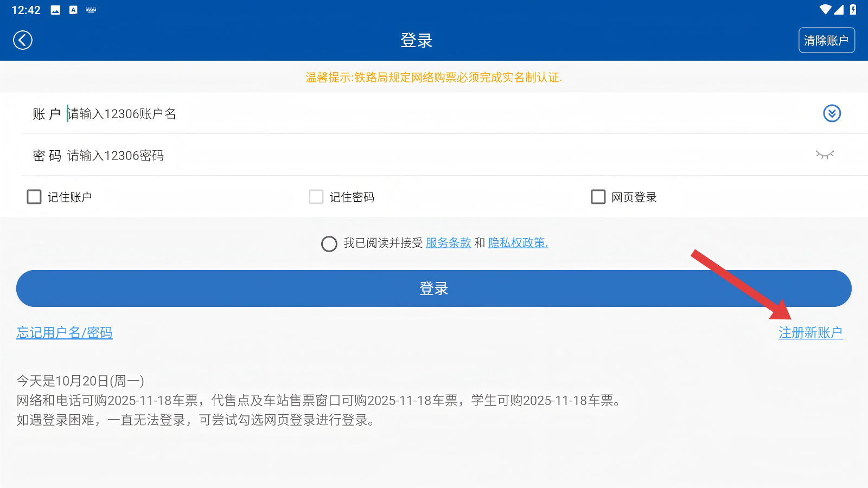Check the 记住账户 checkbox
The width and height of the screenshot is (868, 488).
(x=34, y=197)
